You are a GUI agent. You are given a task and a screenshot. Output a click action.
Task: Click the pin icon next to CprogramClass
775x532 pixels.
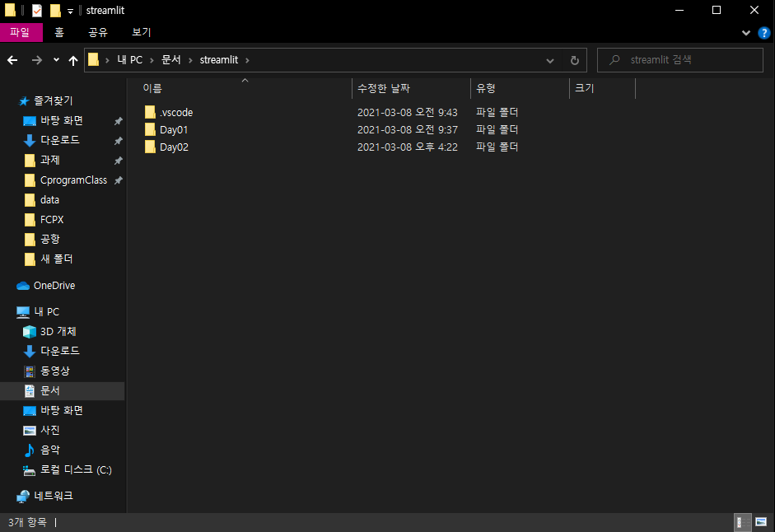coord(118,180)
